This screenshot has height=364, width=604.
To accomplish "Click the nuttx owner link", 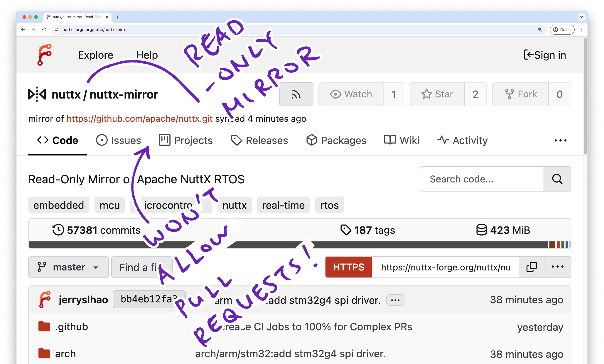I will point(66,94).
